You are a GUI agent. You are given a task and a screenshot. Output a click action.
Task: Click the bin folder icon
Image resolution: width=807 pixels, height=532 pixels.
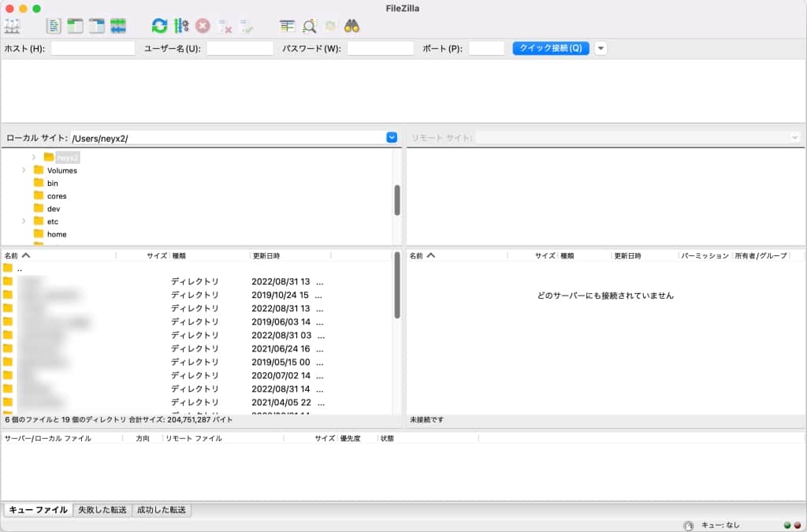[39, 183]
